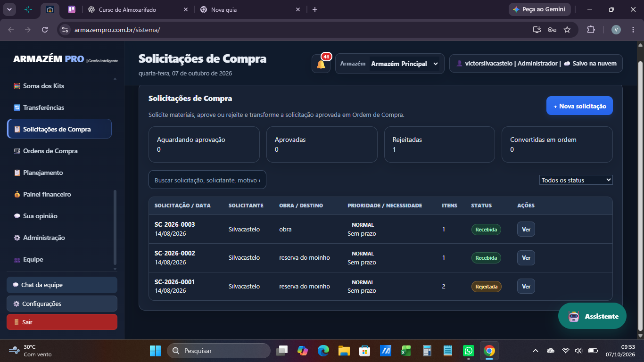Image resolution: width=644 pixels, height=362 pixels.
Task: Open Chat da equipe button
Action: click(62, 285)
